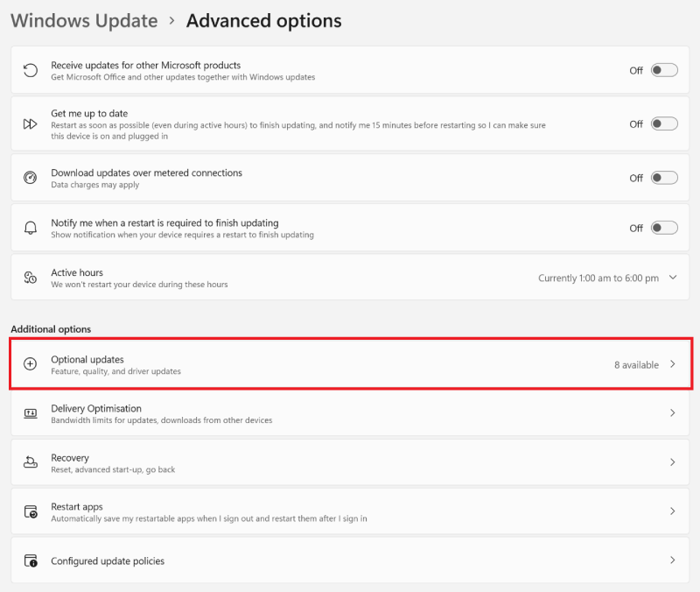Expand the Optional updates section
Screen dimensions: 700x592
coord(673,363)
